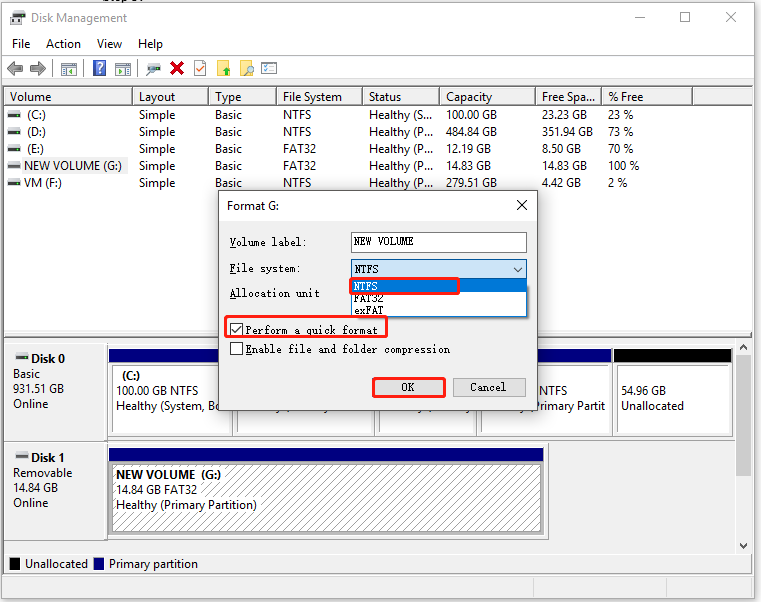Choose FAT32 from the file system list
This screenshot has height=602, width=761.
tap(438, 298)
